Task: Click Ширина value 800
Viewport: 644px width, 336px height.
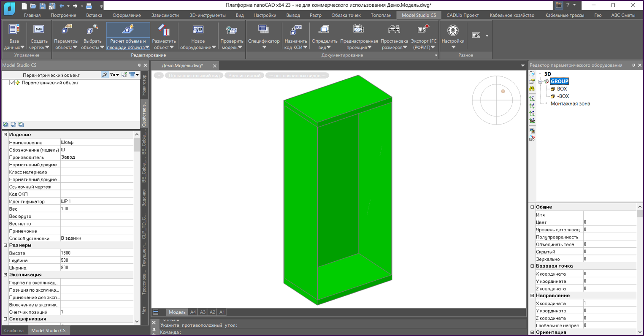Action: pos(97,268)
